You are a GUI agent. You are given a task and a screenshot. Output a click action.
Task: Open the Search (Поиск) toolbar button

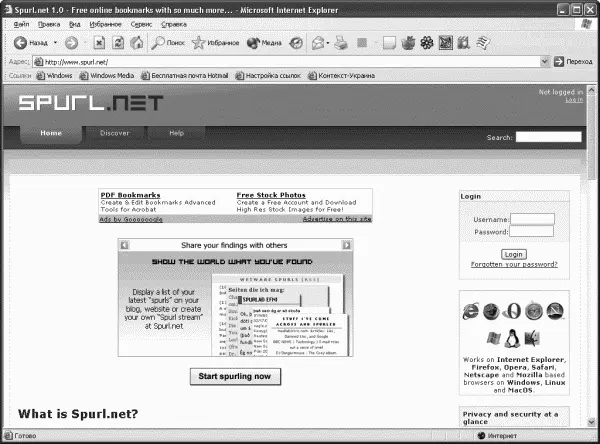168,43
